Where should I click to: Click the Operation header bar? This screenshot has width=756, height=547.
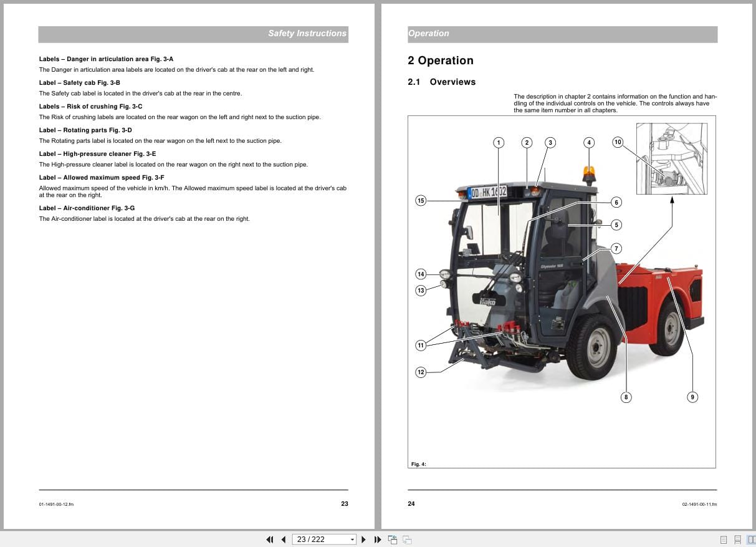428,34
